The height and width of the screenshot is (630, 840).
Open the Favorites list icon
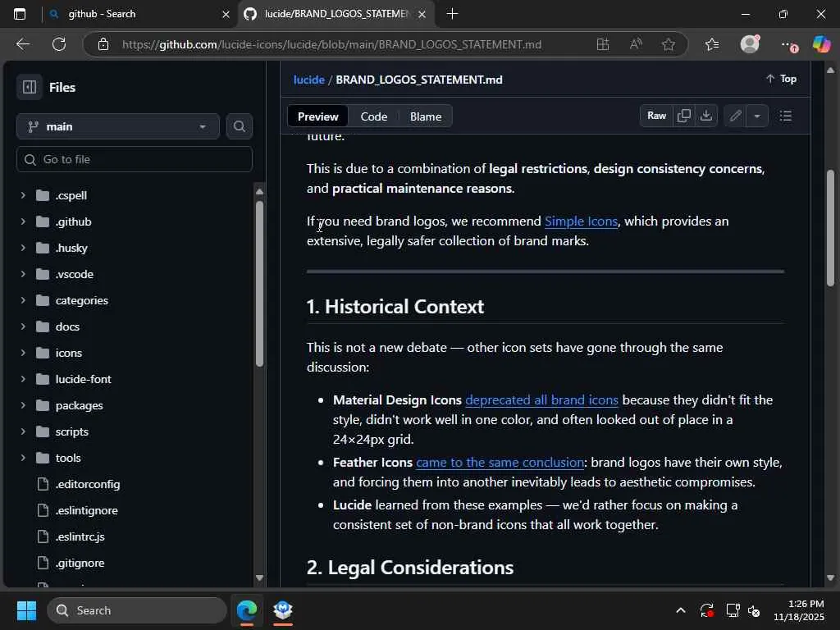pos(712,44)
